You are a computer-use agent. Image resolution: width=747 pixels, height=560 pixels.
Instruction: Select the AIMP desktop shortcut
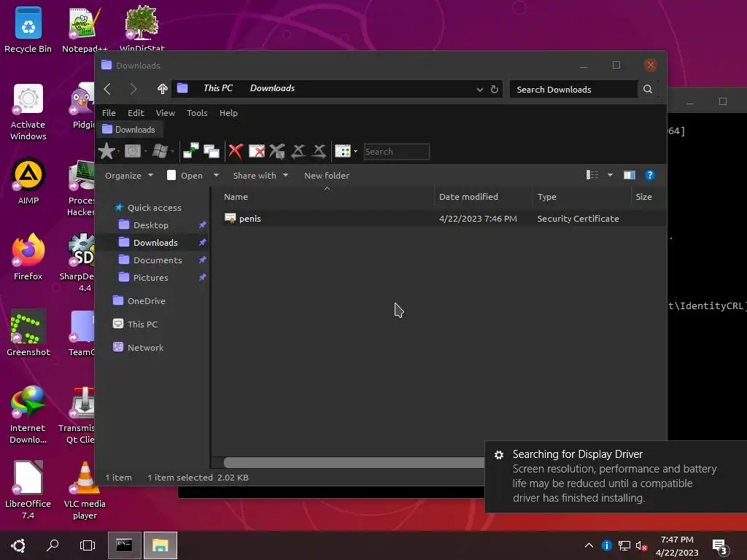pos(28,182)
